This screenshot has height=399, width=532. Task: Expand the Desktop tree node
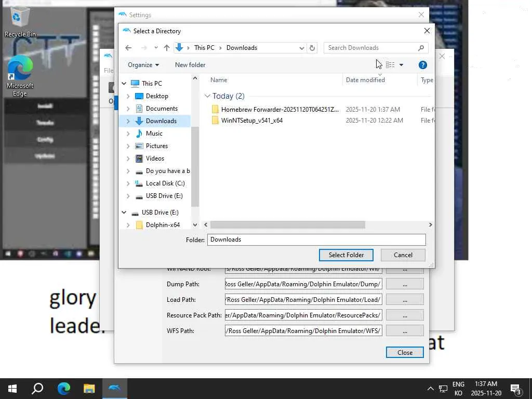click(x=128, y=96)
